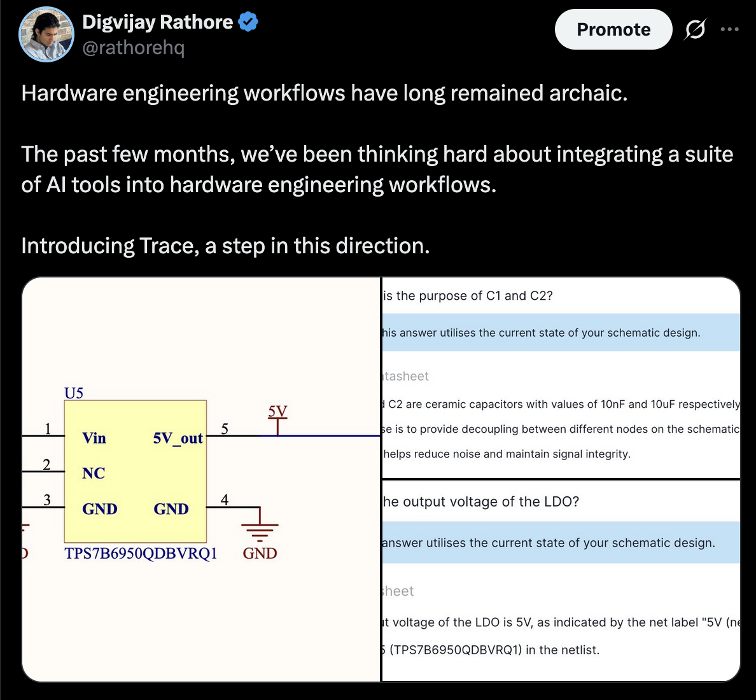The image size is (756, 700).
Task: Click the Promote button
Action: [613, 29]
